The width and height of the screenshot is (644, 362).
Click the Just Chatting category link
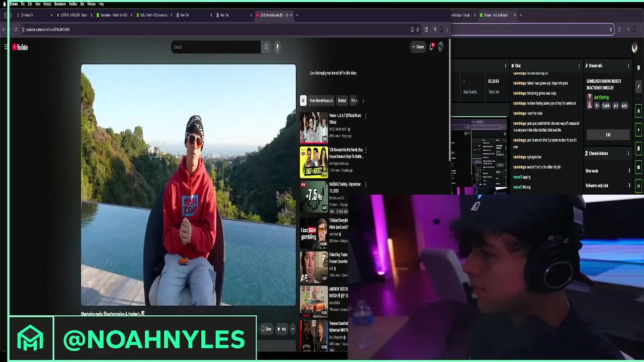[x=601, y=98]
